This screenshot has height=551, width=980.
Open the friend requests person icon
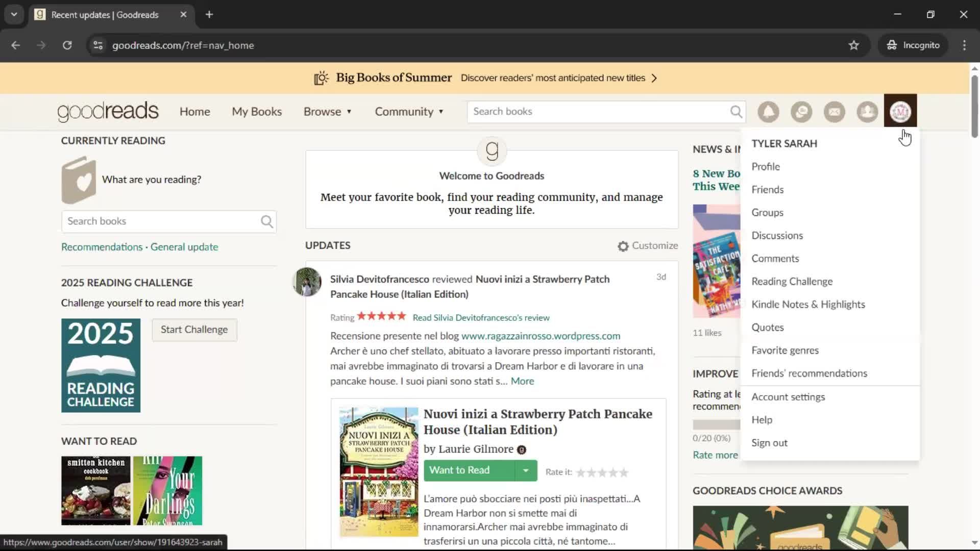tap(867, 112)
